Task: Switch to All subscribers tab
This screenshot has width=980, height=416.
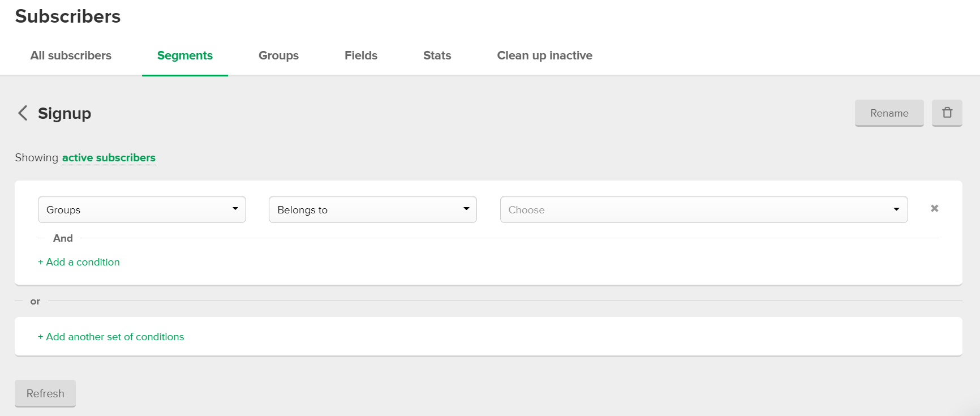Action: pyautogui.click(x=71, y=55)
